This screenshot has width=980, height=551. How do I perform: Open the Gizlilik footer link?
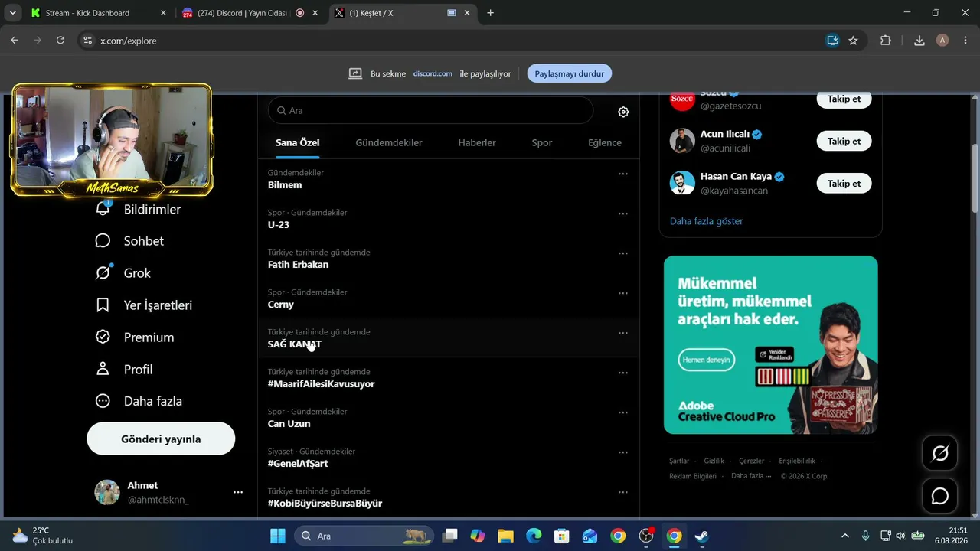[x=714, y=461]
